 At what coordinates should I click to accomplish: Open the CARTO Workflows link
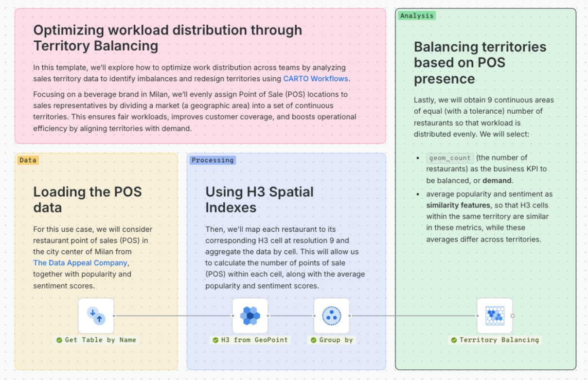click(316, 79)
